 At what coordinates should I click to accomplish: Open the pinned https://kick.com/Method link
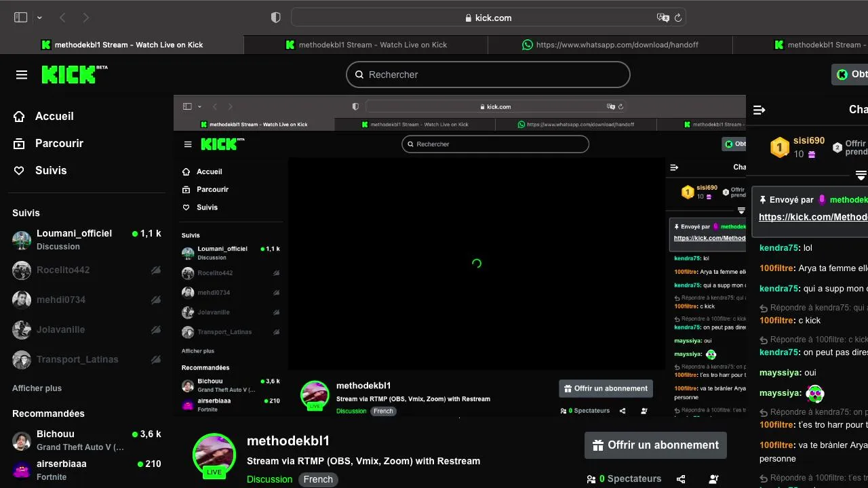(813, 217)
